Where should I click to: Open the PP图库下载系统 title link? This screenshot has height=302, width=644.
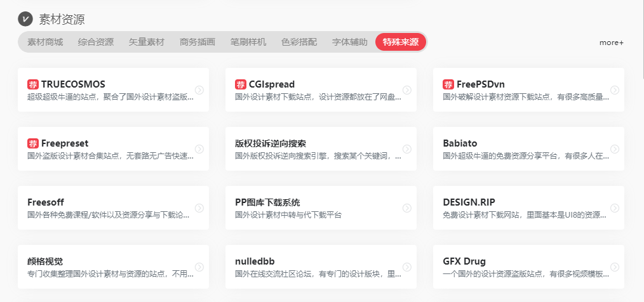click(268, 202)
